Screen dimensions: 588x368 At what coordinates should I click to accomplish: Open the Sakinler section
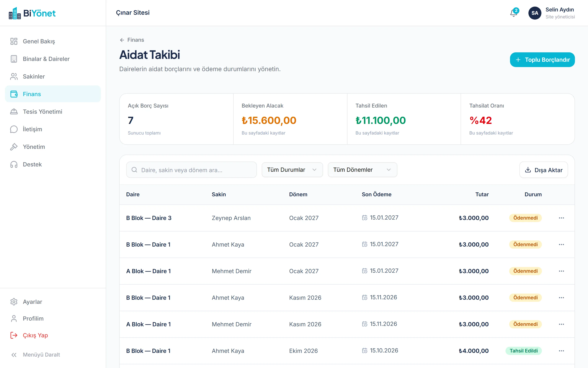click(x=53, y=76)
